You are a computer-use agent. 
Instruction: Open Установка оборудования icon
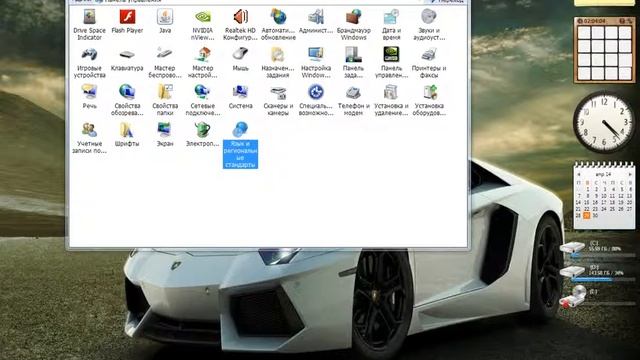click(x=429, y=100)
